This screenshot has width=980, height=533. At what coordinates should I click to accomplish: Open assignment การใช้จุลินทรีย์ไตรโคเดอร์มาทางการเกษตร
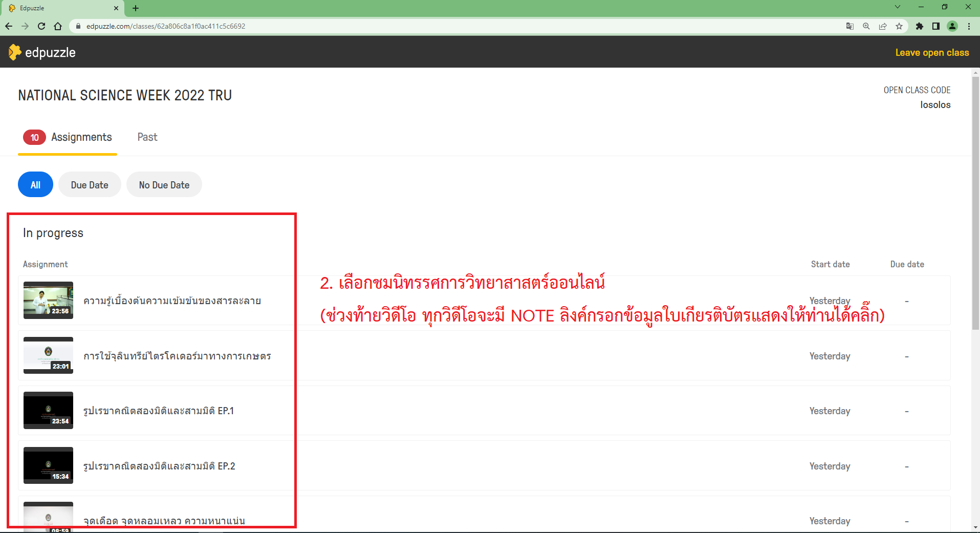tap(177, 356)
